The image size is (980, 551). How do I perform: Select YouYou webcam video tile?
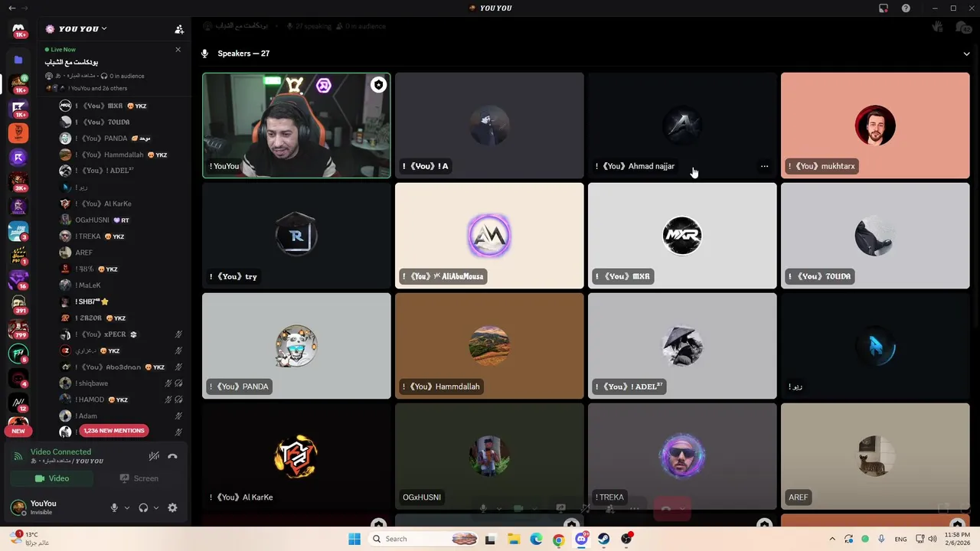tap(296, 126)
